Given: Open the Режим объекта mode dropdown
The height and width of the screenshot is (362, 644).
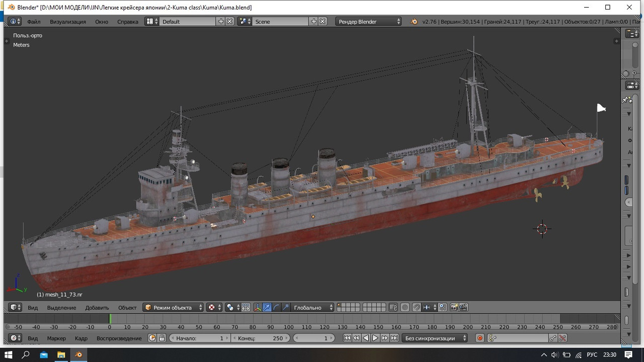Looking at the screenshot, I should tap(174, 307).
